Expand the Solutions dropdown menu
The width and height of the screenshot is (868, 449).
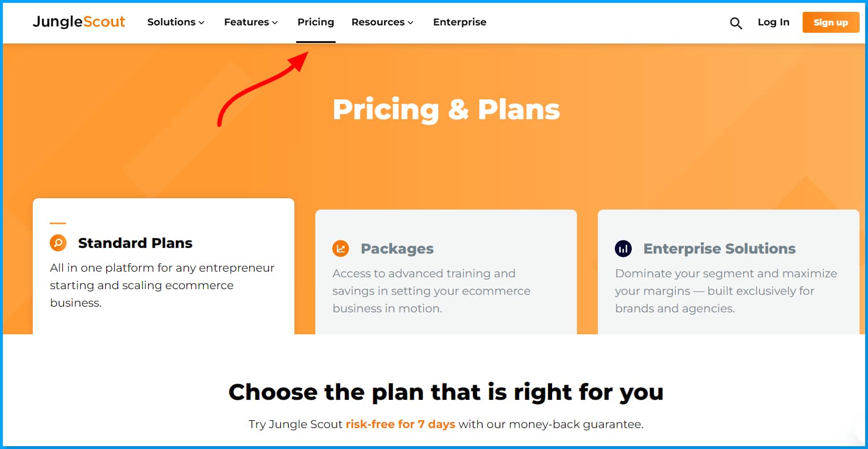pyautogui.click(x=176, y=22)
